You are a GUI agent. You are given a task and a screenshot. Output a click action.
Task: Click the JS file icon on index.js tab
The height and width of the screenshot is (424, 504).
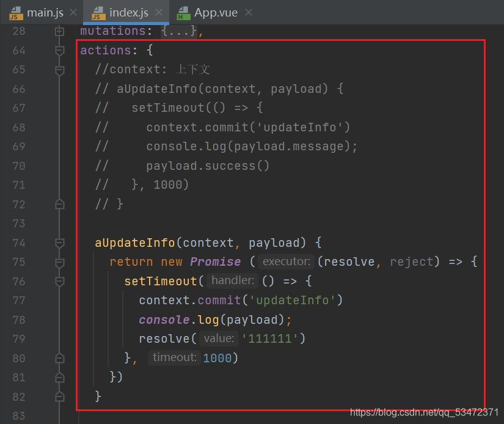pos(98,13)
